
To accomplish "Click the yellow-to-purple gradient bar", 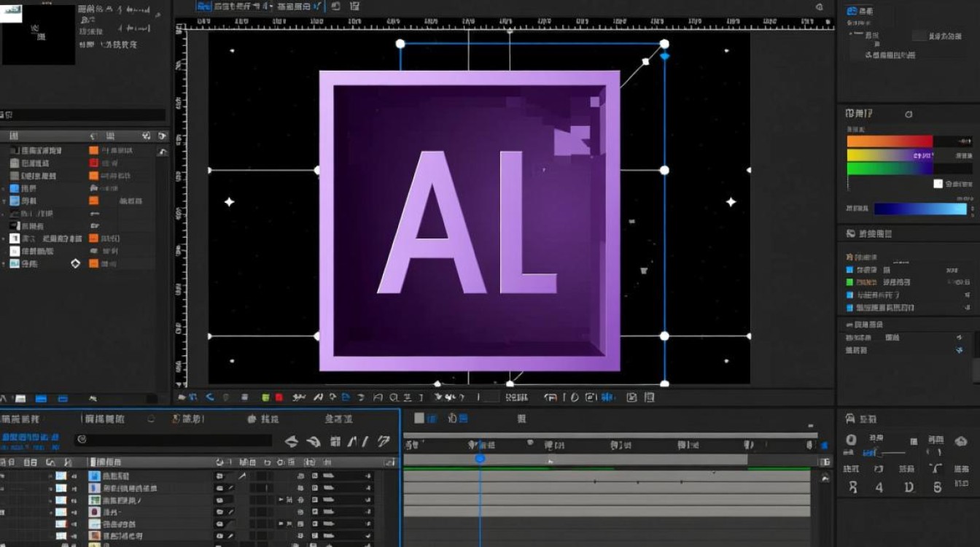I will pos(890,155).
